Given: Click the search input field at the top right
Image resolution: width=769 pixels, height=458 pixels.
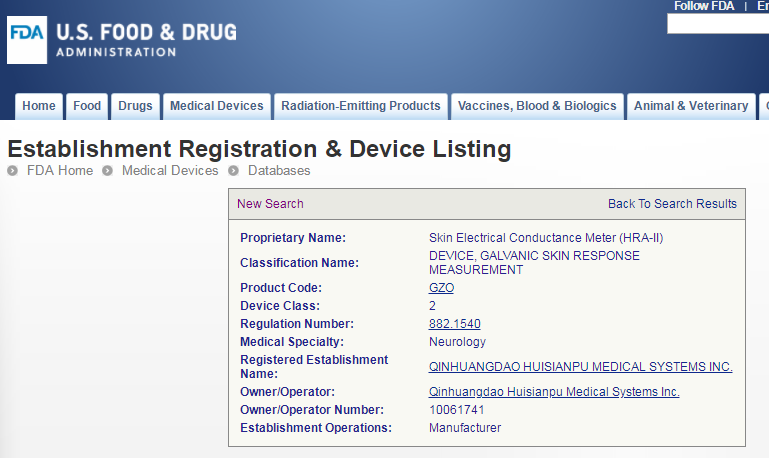Looking at the screenshot, I should tap(718, 24).
